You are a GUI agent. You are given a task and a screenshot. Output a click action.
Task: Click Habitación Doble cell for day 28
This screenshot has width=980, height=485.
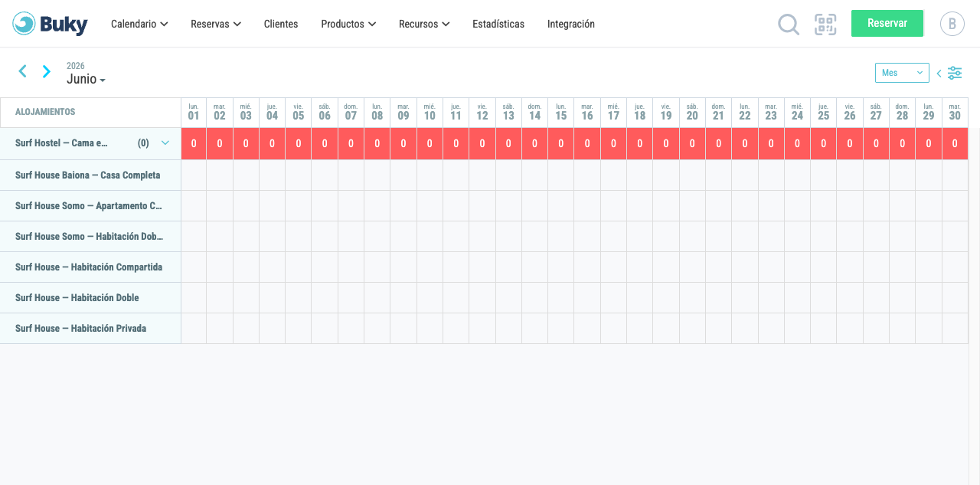point(903,297)
